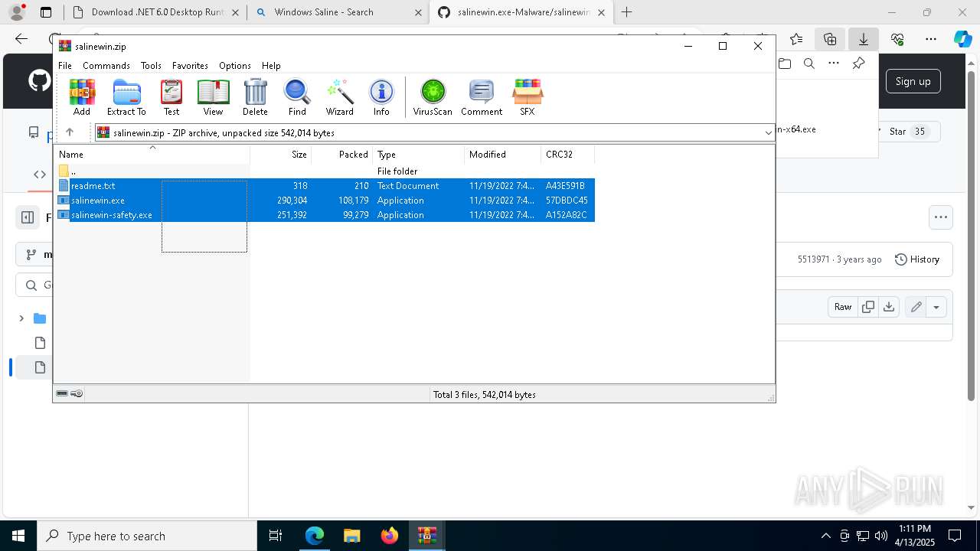This screenshot has width=980, height=551.
Task: Open the View file tool
Action: click(213, 97)
